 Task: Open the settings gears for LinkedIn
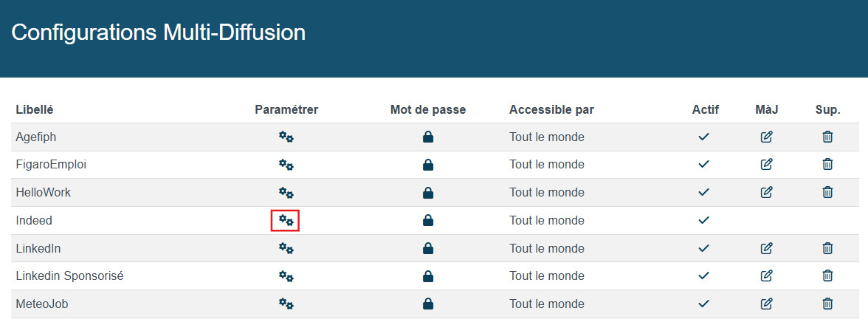(x=286, y=248)
